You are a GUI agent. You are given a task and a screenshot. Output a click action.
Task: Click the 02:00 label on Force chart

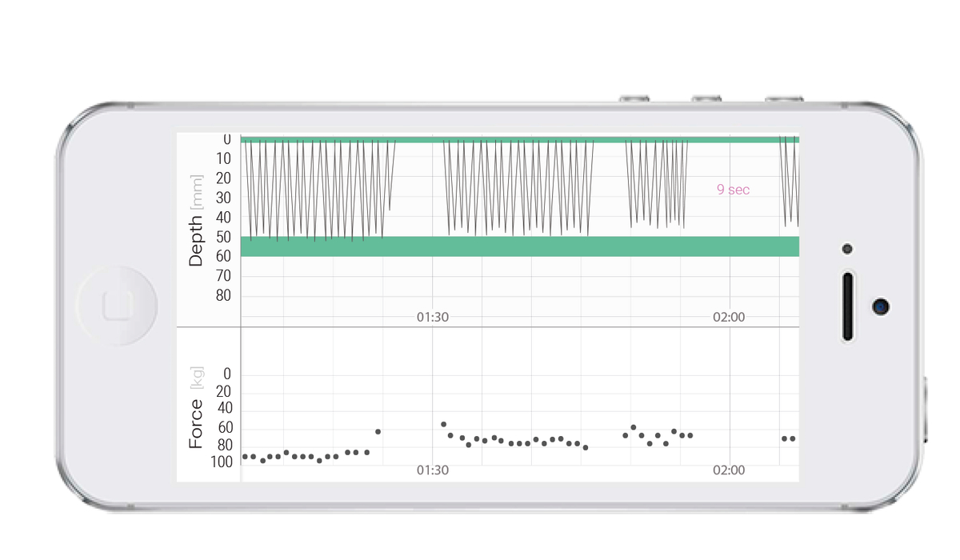[x=729, y=470]
